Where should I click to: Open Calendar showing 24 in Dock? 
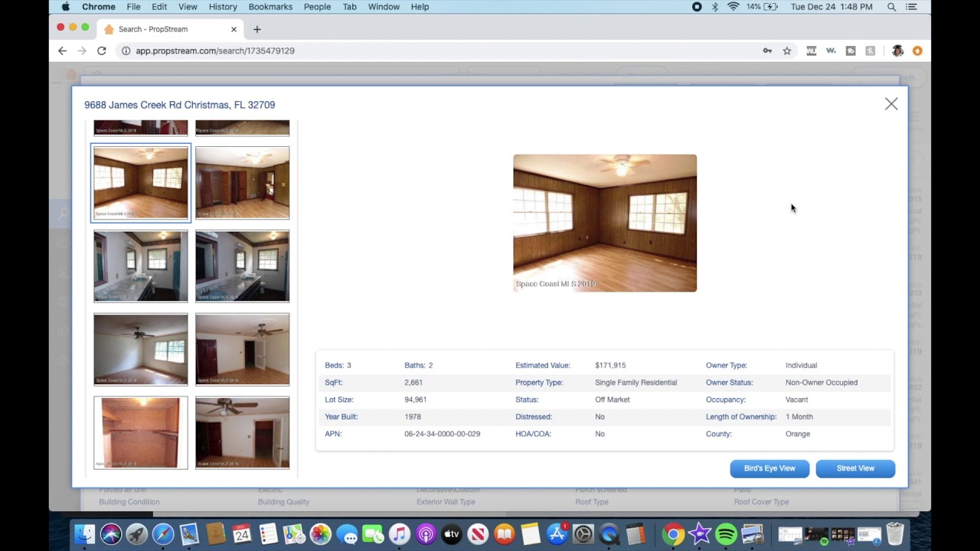[x=242, y=533]
